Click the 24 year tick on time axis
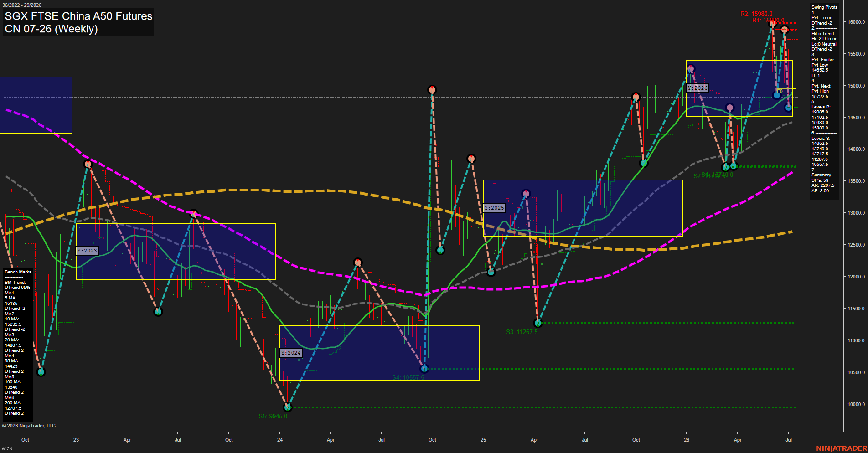 [x=280, y=440]
